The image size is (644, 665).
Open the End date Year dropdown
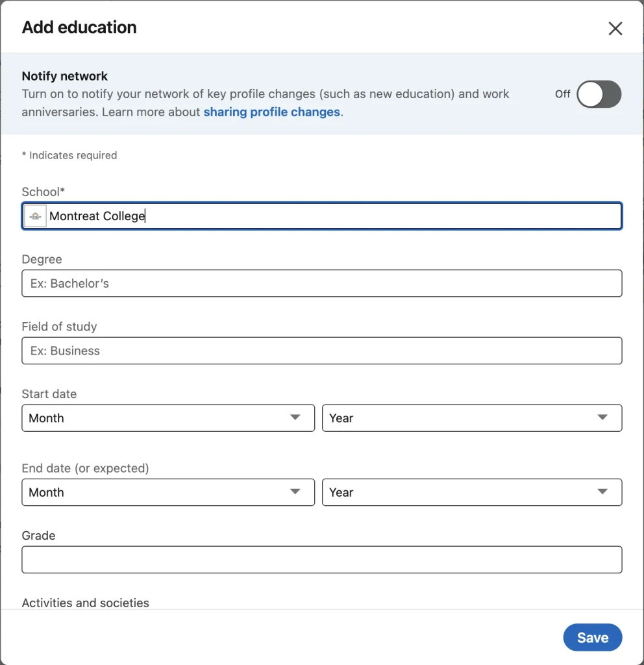(x=472, y=492)
